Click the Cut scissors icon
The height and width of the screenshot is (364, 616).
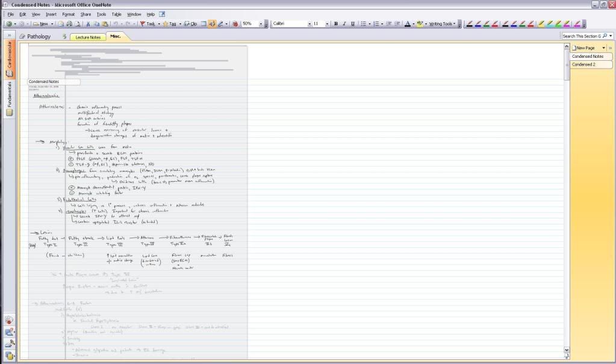tap(88, 24)
